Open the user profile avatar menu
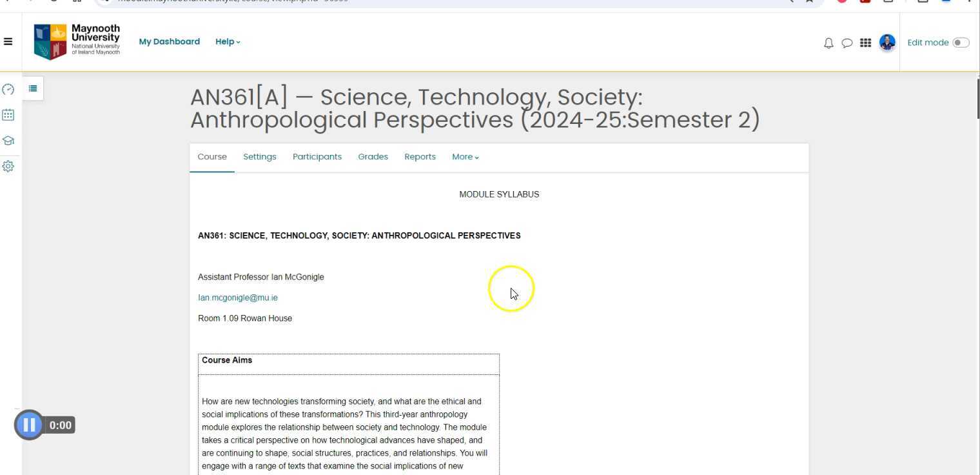The width and height of the screenshot is (980, 475). tap(887, 43)
